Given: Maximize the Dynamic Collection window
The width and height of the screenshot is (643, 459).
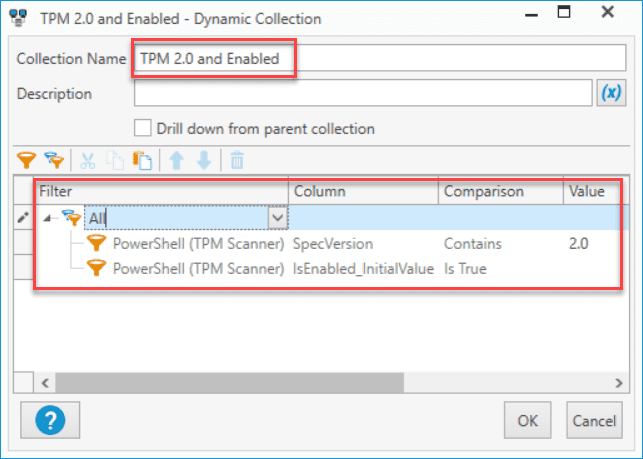Looking at the screenshot, I should pyautogui.click(x=564, y=12).
